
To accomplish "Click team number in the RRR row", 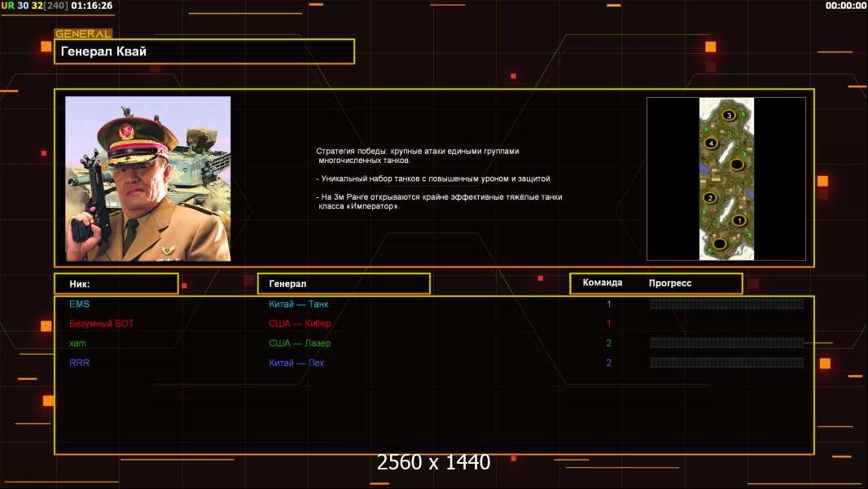I will point(609,363).
